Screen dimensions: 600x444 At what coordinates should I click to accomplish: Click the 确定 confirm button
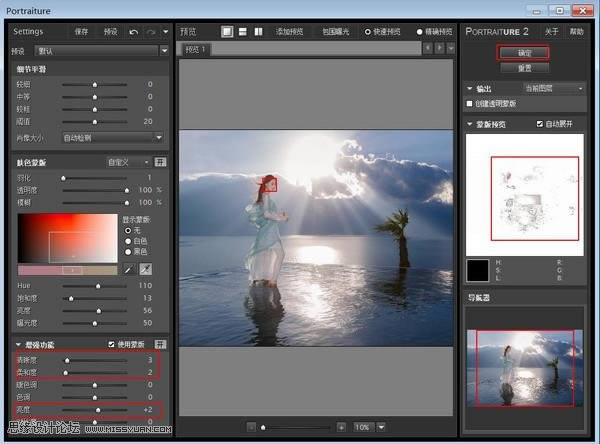click(x=524, y=52)
